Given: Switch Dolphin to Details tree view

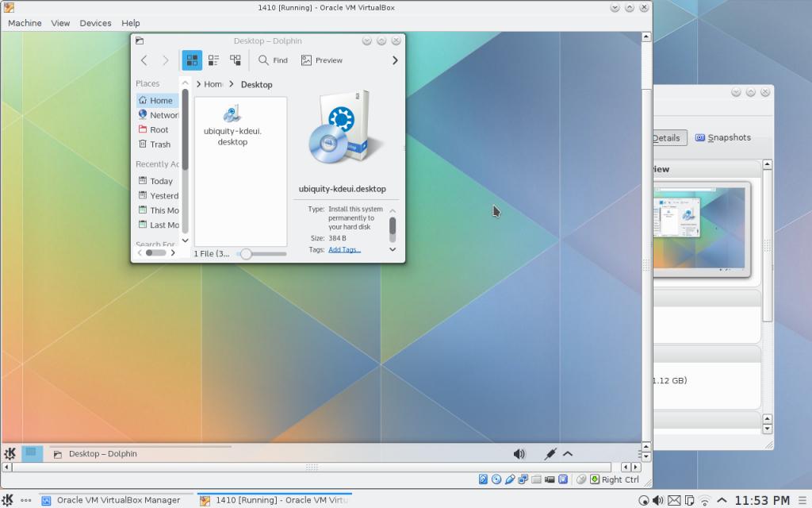Looking at the screenshot, I should [x=236, y=60].
